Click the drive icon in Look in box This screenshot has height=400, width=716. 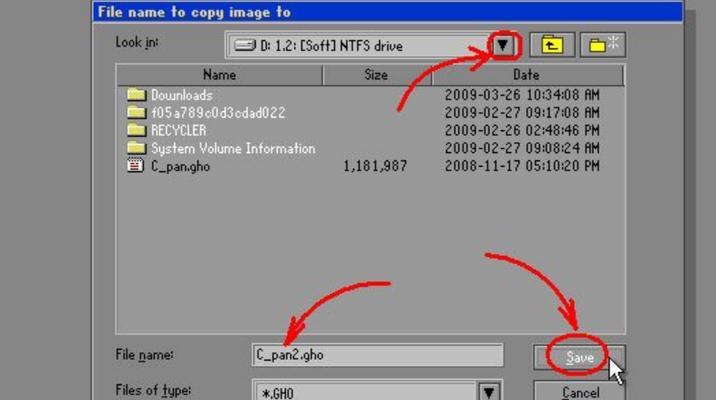[245, 45]
